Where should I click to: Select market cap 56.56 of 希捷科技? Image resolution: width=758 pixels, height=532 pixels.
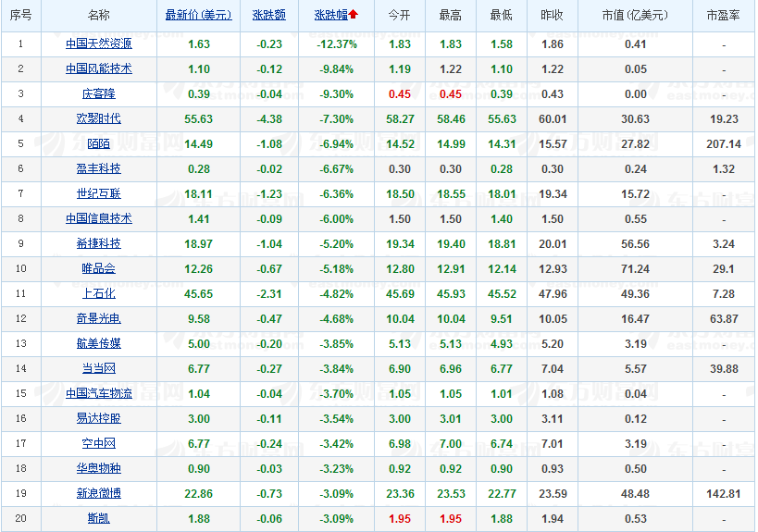pos(635,244)
